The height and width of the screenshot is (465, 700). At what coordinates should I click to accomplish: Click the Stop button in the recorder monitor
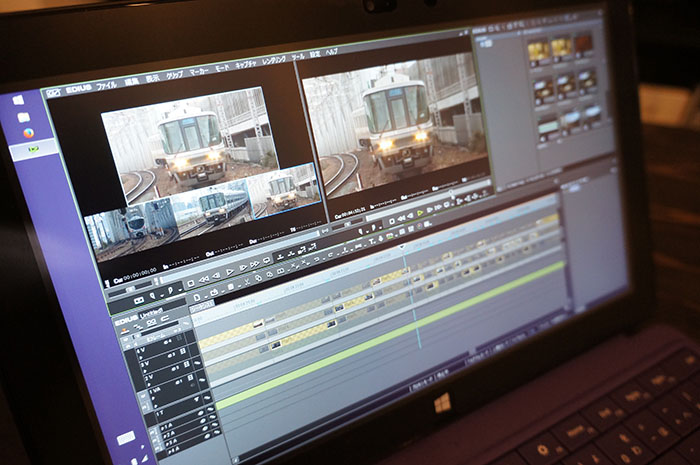392,222
